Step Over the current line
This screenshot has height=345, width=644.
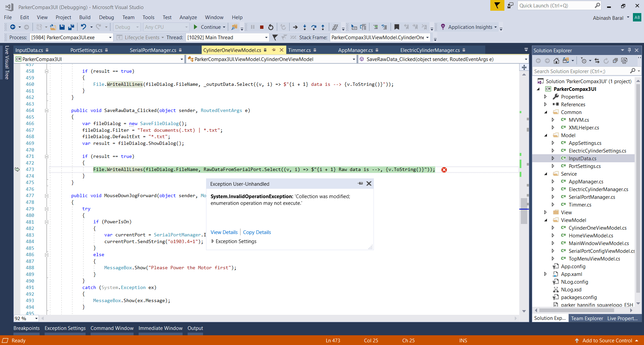pos(314,27)
